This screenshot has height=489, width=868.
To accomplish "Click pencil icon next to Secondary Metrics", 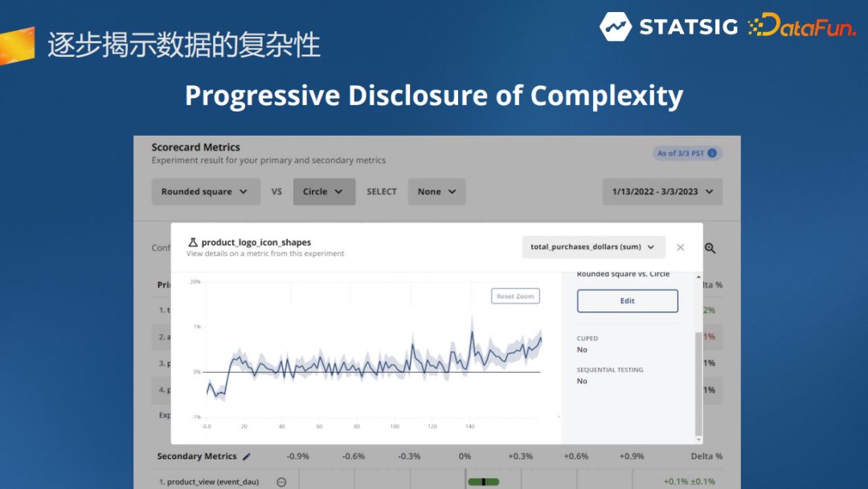I will (x=247, y=456).
